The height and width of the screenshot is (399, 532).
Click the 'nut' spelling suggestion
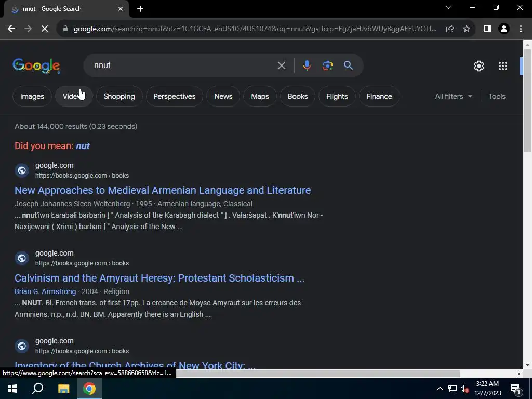pos(83,146)
